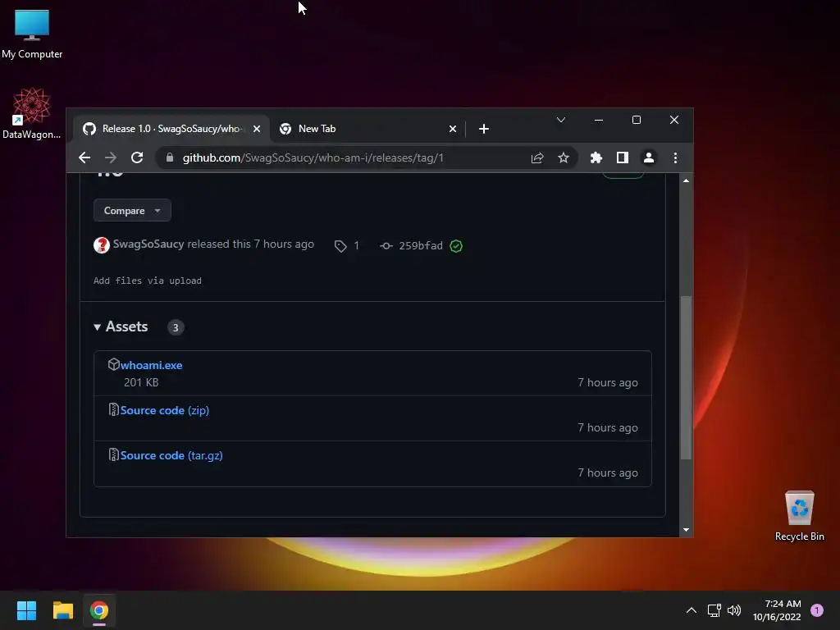
Task: Select the DataWagon desktop shortcut
Action: click(x=32, y=113)
